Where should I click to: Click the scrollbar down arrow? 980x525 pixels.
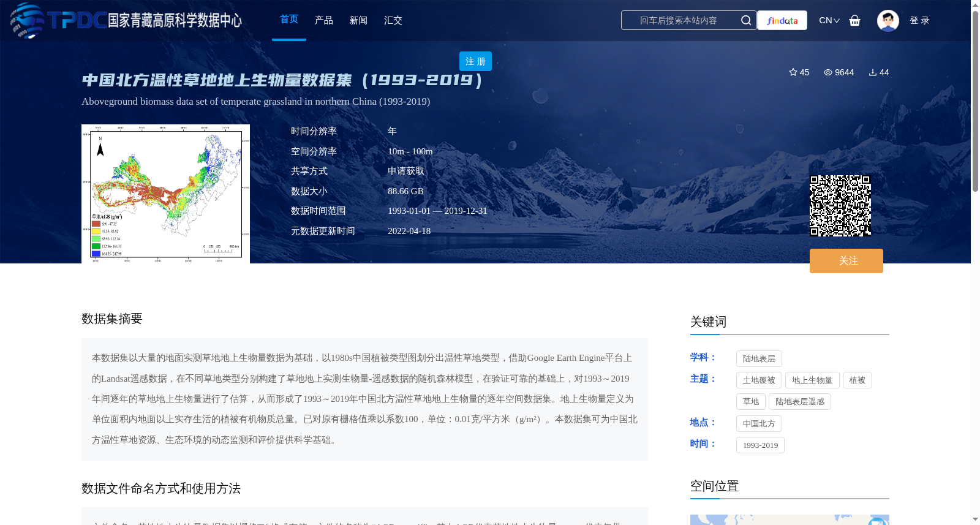tap(975, 519)
